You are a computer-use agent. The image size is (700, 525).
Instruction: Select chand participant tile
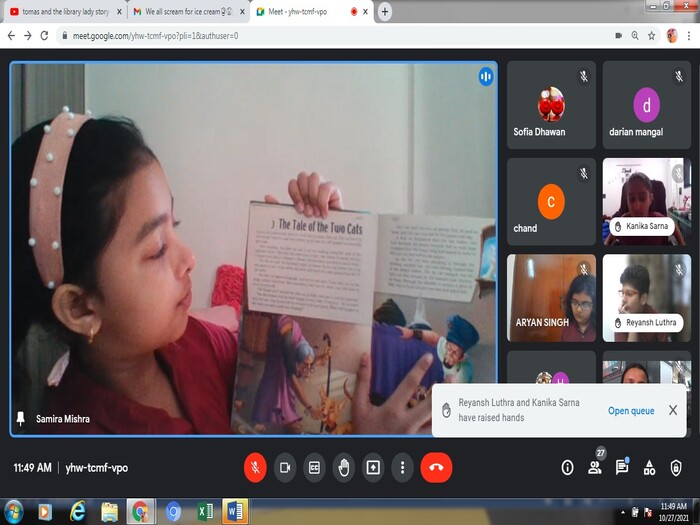click(551, 202)
